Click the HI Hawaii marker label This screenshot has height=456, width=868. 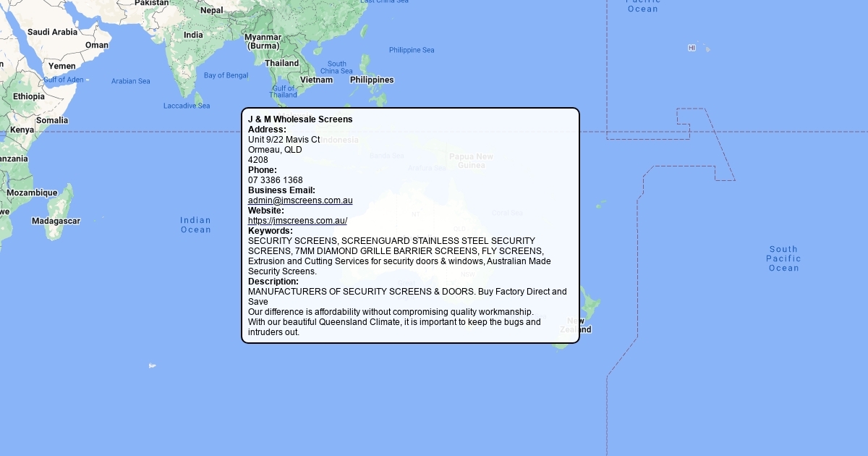(x=692, y=48)
